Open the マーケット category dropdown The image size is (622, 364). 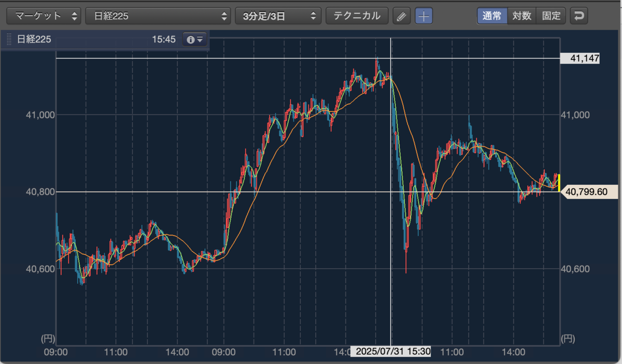coord(44,16)
